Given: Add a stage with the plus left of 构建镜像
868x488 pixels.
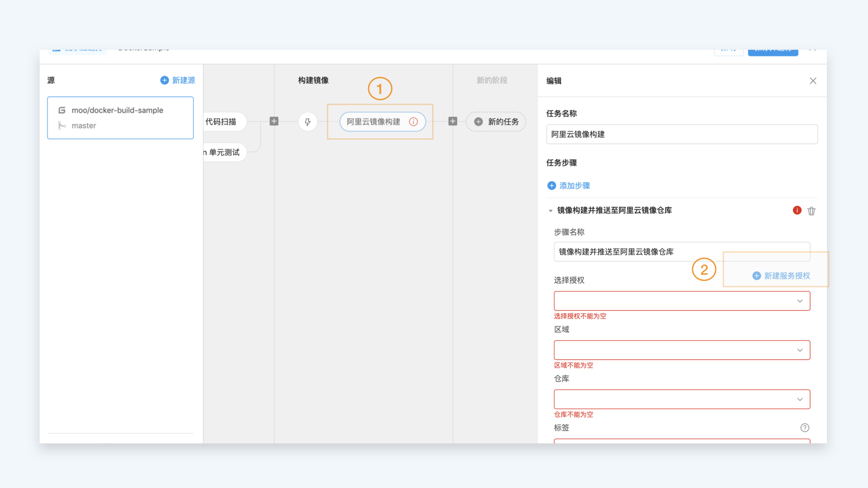Looking at the screenshot, I should click(274, 121).
